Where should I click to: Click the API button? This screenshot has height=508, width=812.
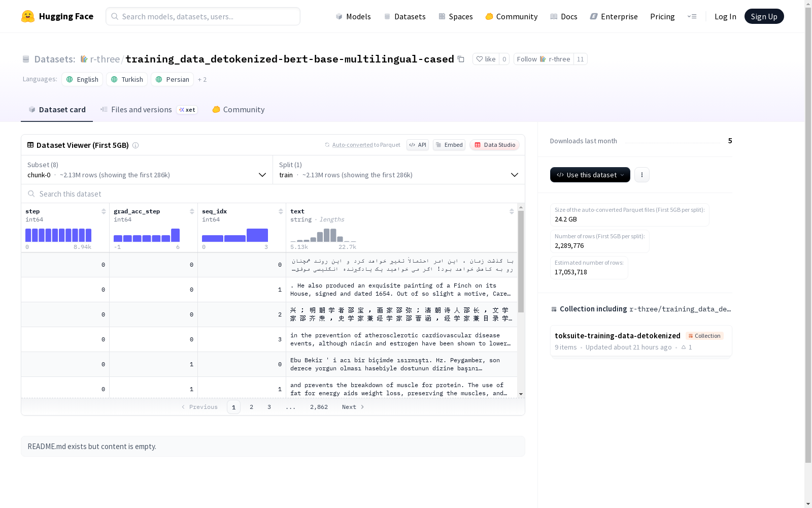tap(418, 145)
